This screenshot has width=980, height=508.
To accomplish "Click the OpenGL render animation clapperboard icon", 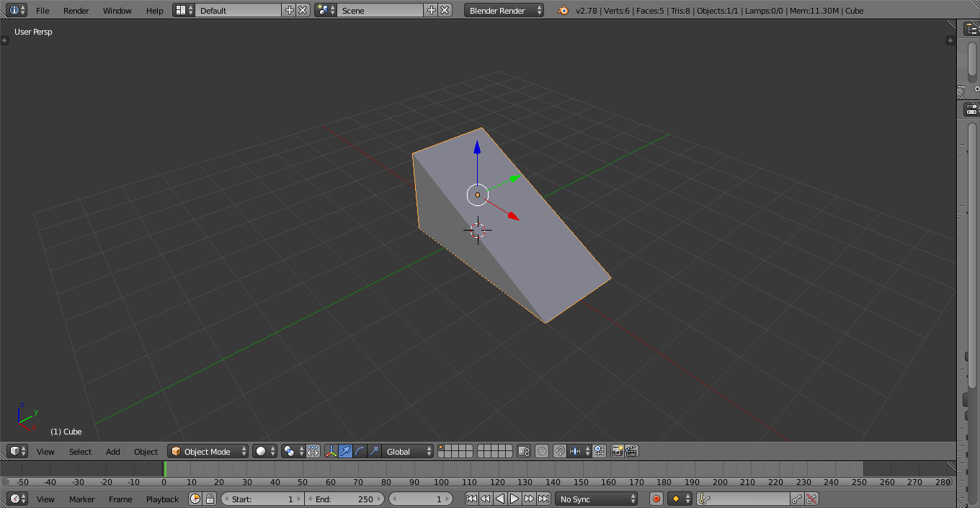I will click(x=631, y=452).
